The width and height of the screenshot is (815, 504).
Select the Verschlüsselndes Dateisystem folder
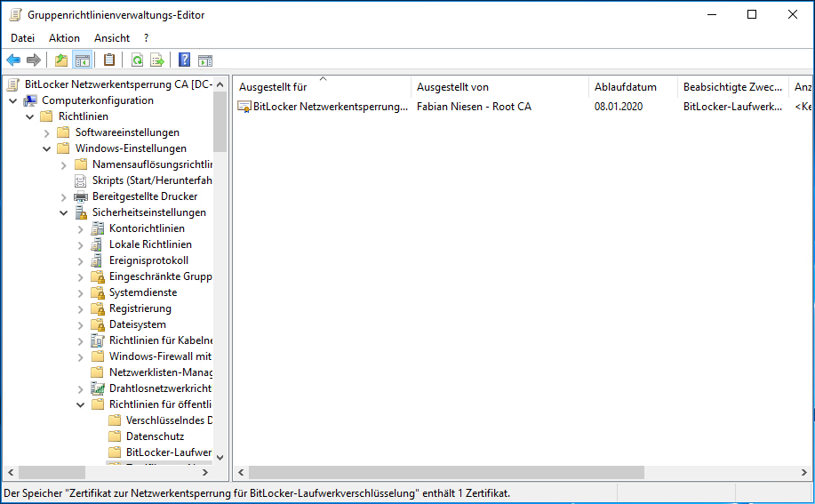[169, 420]
